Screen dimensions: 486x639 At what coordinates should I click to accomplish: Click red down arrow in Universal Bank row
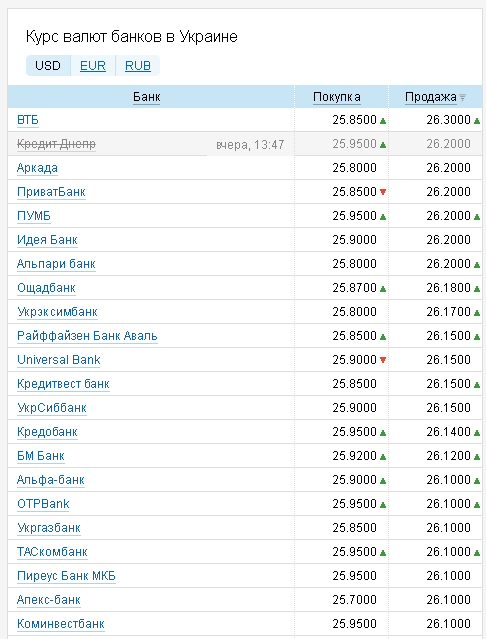tap(383, 360)
